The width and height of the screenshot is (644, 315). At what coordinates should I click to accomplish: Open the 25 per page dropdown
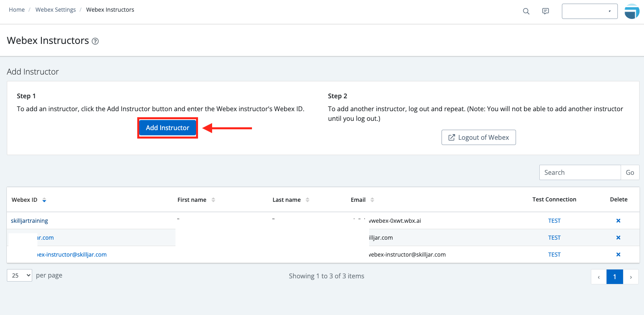[19, 276]
